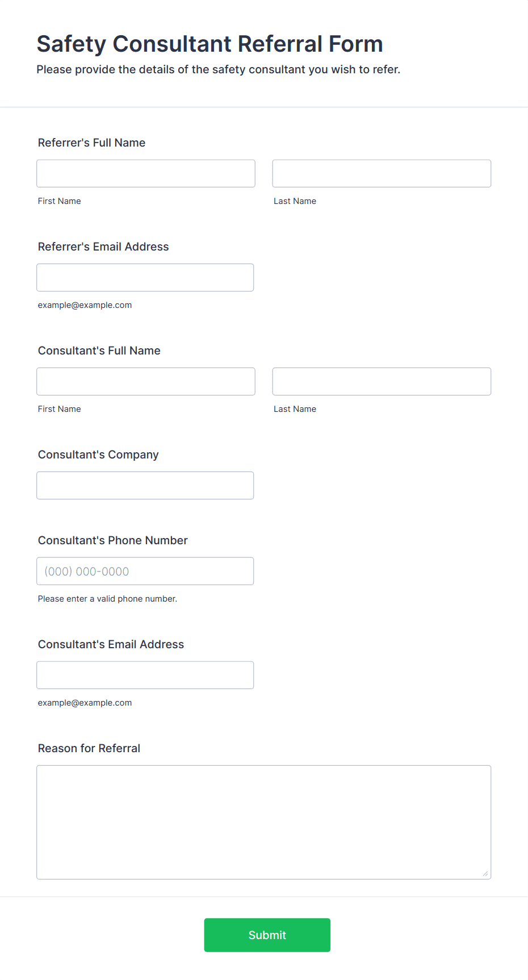The height and width of the screenshot is (980, 528).
Task: Click the "Consultant's Company" label
Action: point(98,454)
